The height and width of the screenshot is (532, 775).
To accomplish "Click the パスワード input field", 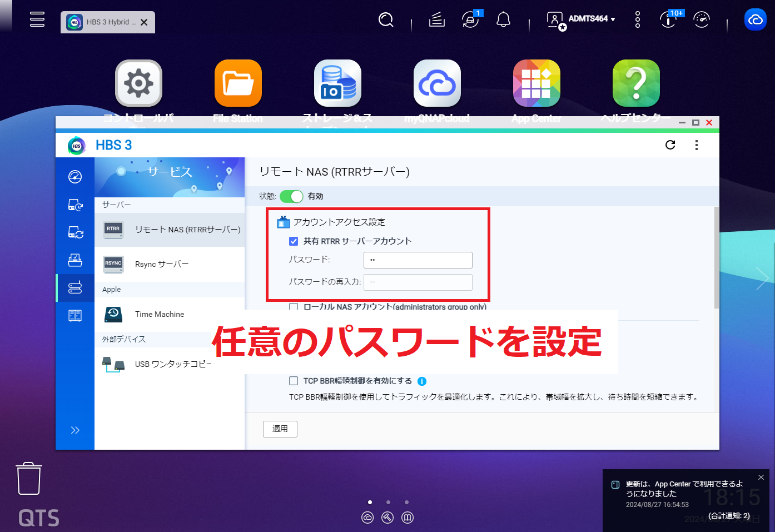I will (x=418, y=260).
